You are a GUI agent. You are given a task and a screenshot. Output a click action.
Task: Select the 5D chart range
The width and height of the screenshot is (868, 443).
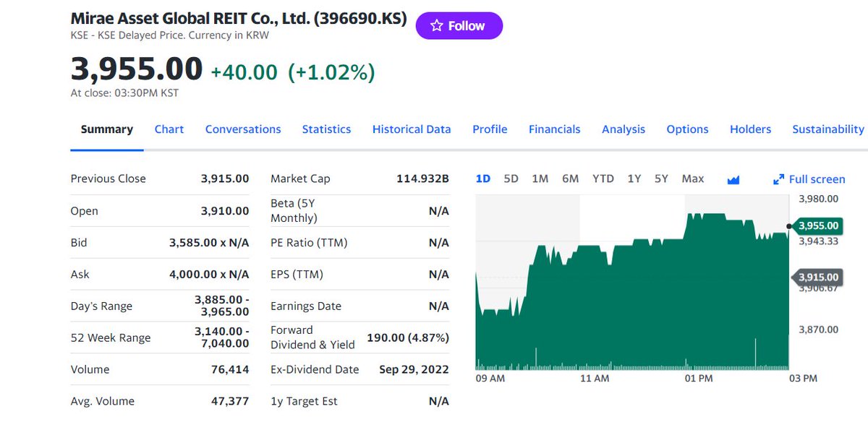511,179
